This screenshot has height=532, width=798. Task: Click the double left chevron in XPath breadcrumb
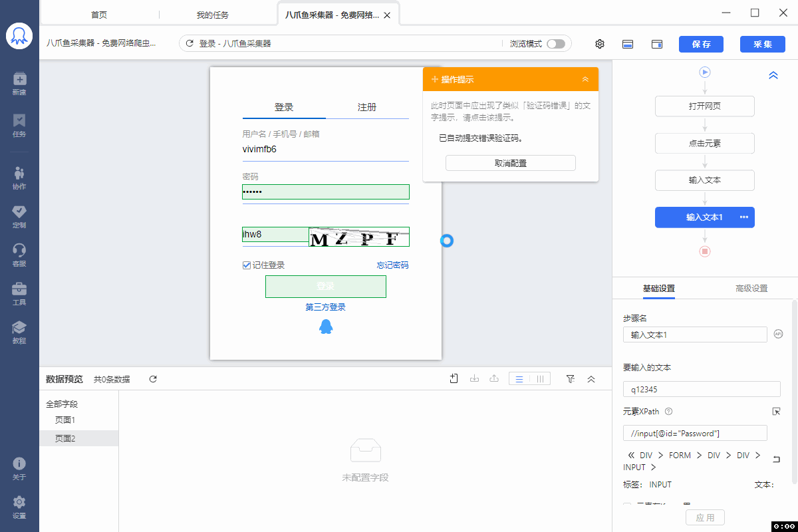click(x=631, y=456)
